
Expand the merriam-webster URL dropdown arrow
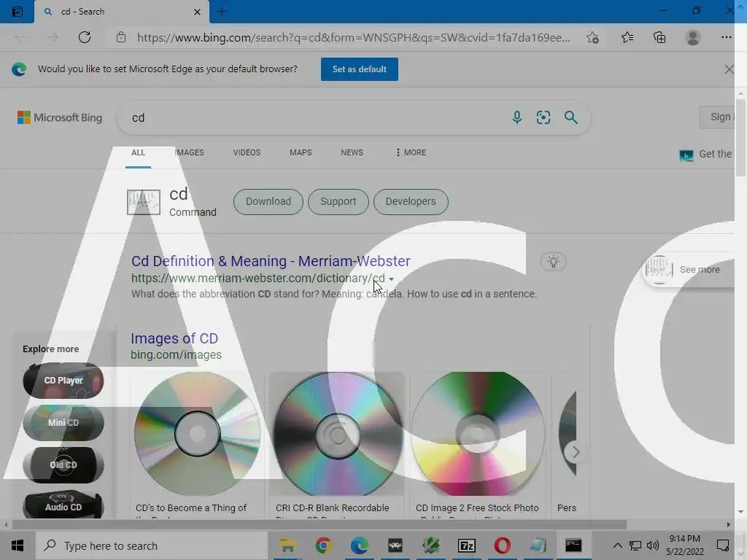coord(391,279)
